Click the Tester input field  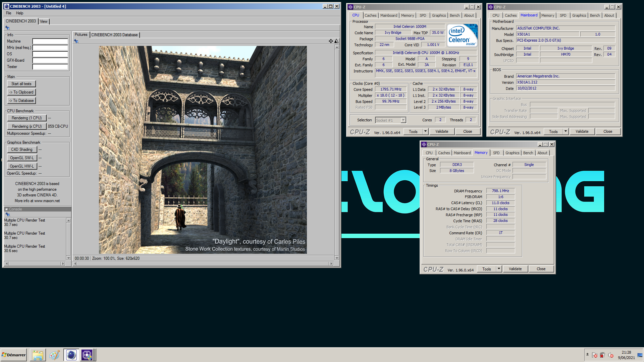50,67
